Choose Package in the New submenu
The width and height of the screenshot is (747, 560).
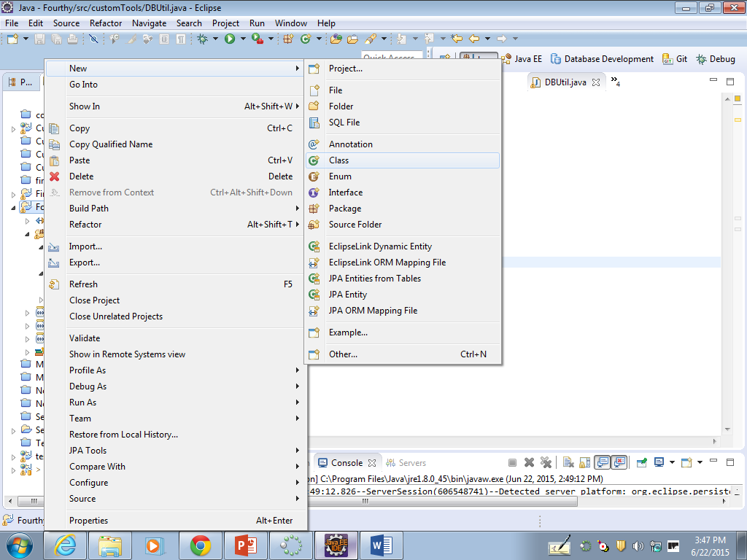344,209
